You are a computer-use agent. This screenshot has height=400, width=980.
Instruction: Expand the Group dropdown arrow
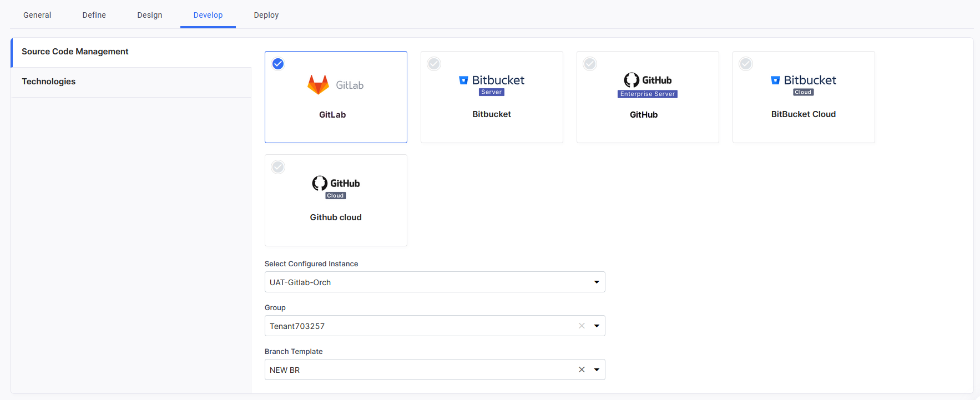pyautogui.click(x=597, y=326)
